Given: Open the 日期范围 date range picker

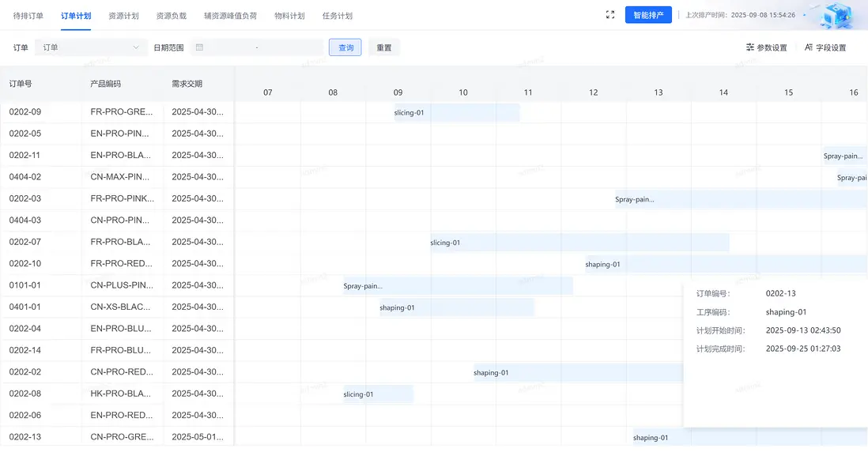Looking at the screenshot, I should point(257,47).
